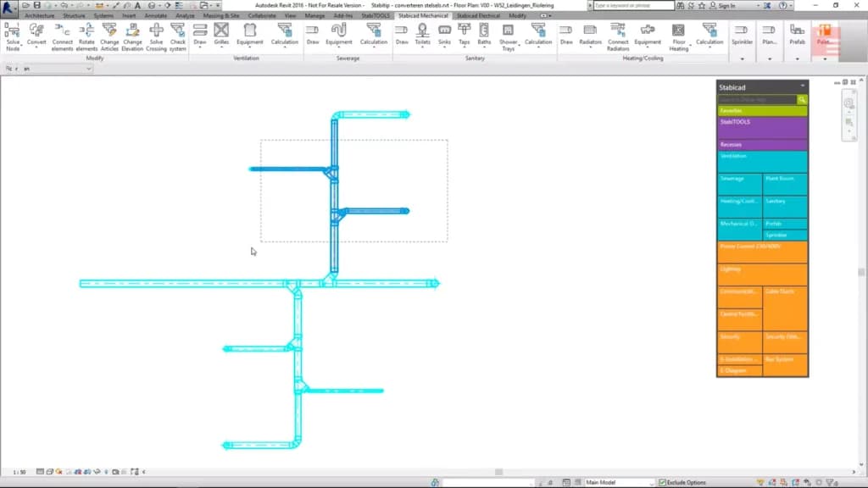Click the Stabicad palette search field
This screenshot has width=868, height=488.
(x=757, y=100)
